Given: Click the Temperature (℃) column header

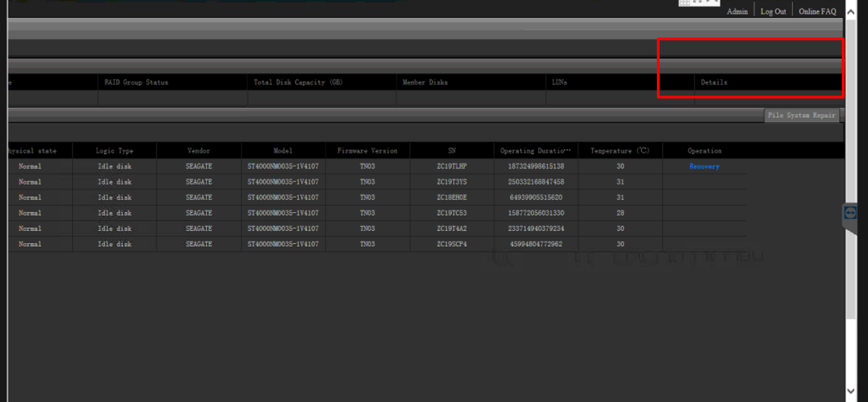Looking at the screenshot, I should click(x=620, y=151).
